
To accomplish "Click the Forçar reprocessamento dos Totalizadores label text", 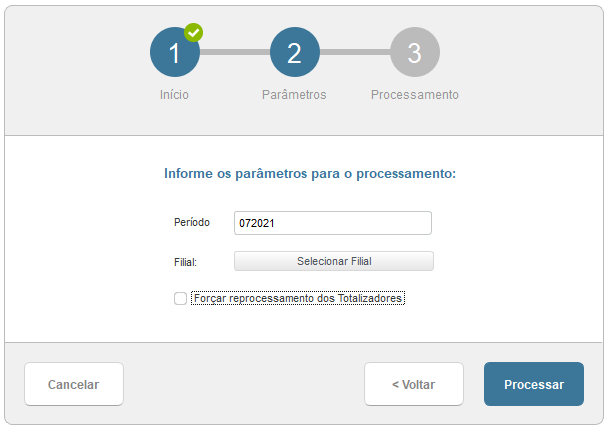I will 298,298.
